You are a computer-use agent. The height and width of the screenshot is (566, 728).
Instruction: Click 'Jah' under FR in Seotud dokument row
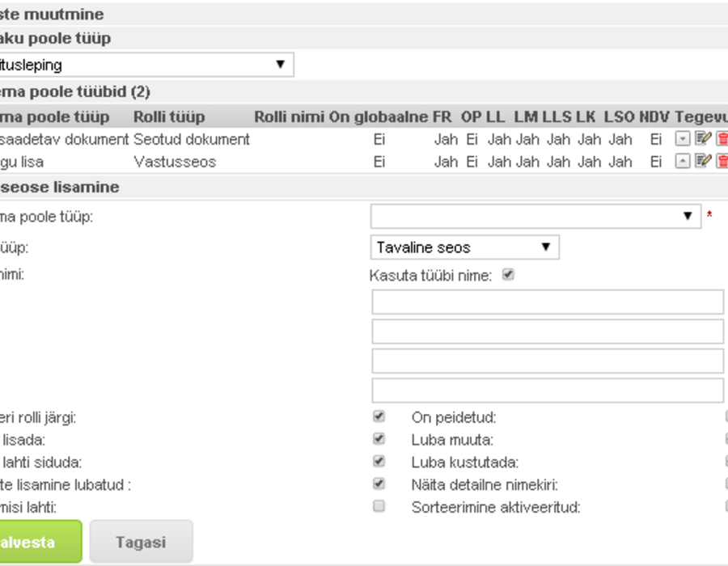446,139
